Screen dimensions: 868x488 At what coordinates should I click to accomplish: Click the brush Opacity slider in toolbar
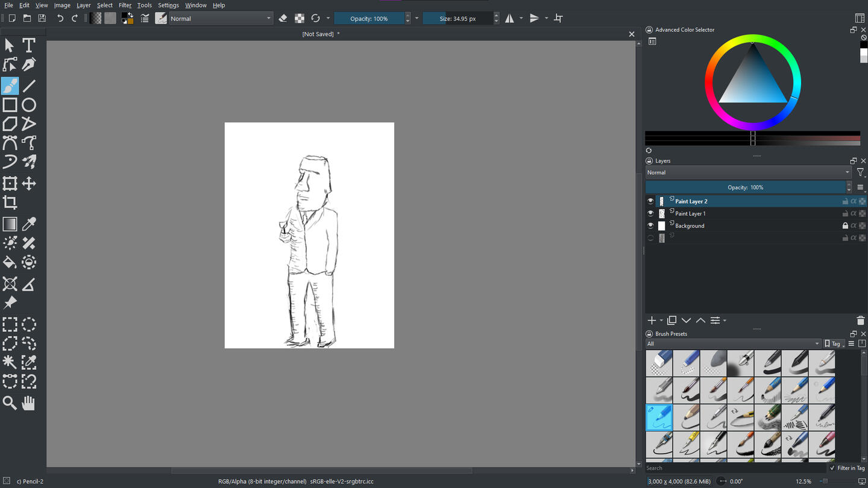click(x=368, y=19)
